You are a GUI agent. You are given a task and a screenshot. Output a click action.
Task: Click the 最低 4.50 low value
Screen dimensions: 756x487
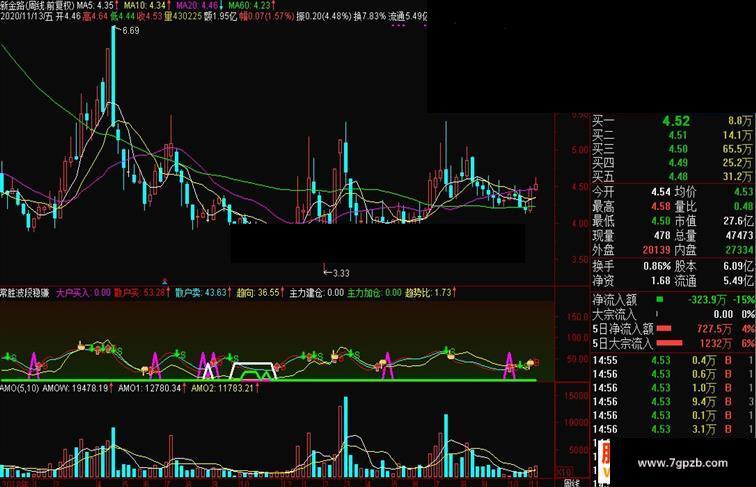tap(661, 221)
